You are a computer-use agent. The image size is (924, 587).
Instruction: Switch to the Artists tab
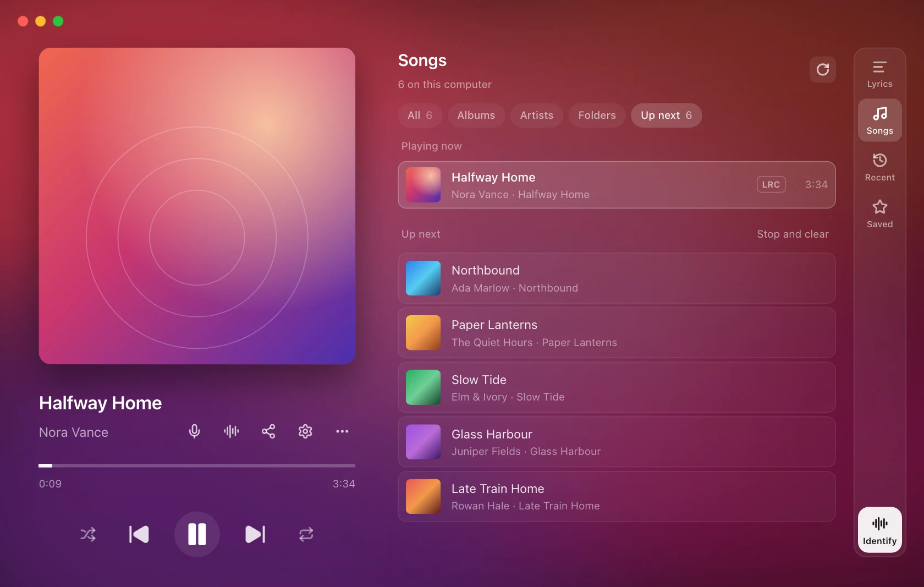[x=537, y=116]
